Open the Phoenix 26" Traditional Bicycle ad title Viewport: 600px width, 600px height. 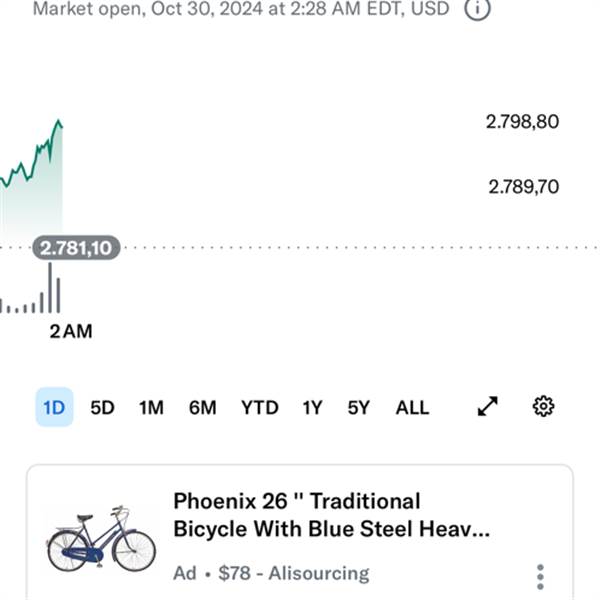[331, 515]
